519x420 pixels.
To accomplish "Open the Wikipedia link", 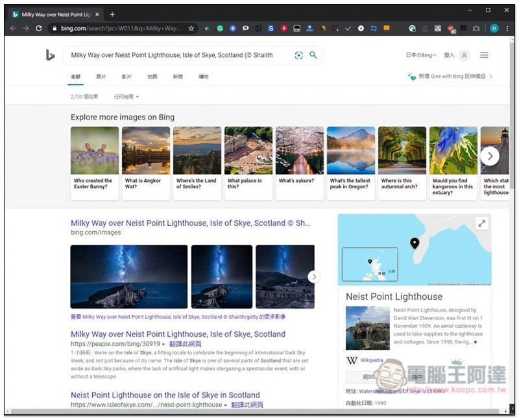I will 371,360.
